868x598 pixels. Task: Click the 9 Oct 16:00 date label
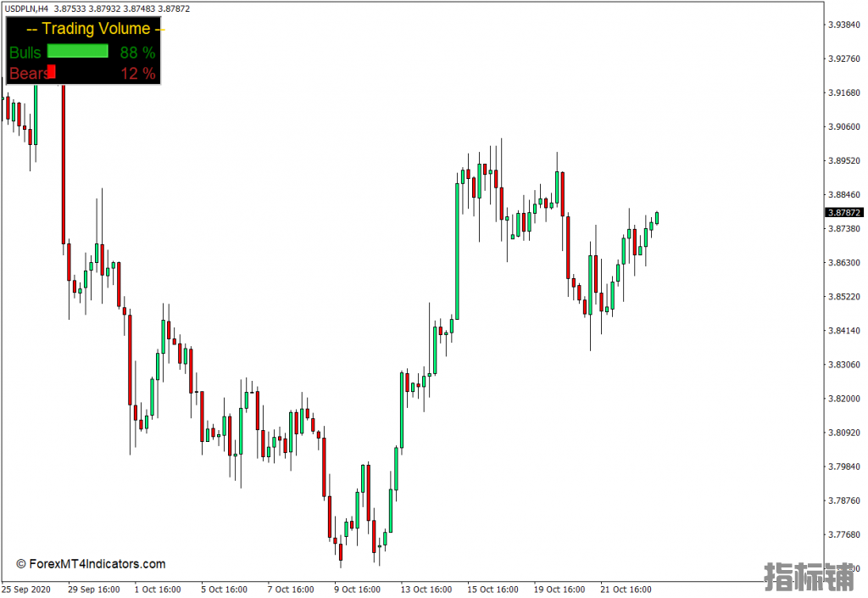click(x=357, y=590)
